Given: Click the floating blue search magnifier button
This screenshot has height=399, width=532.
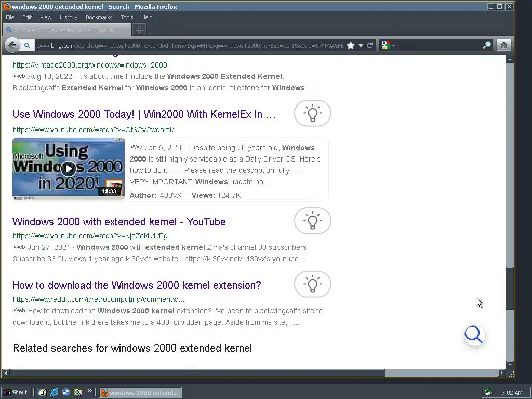Looking at the screenshot, I should coord(474,335).
